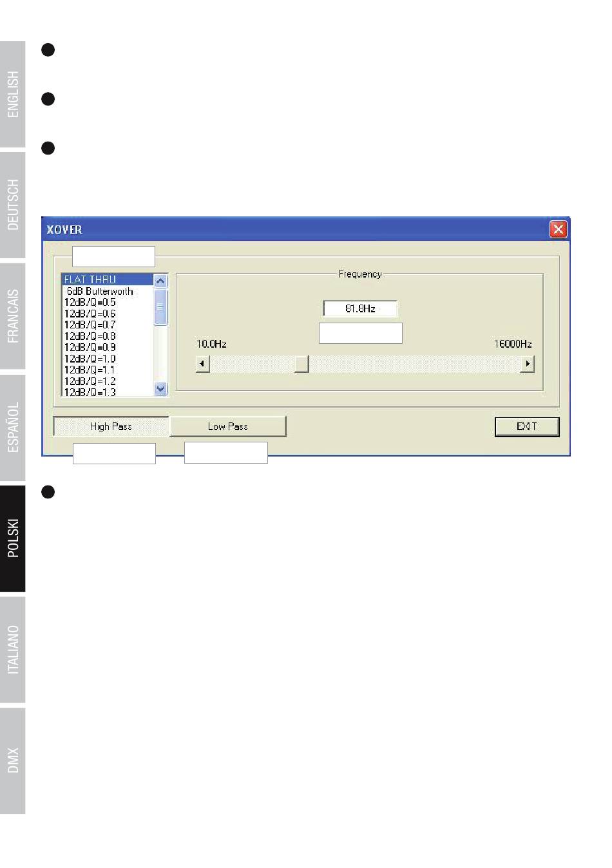This screenshot has height=868, width=612.
Task: Choose the 12dB/Q=1.3 list entry
Action: click(x=90, y=392)
